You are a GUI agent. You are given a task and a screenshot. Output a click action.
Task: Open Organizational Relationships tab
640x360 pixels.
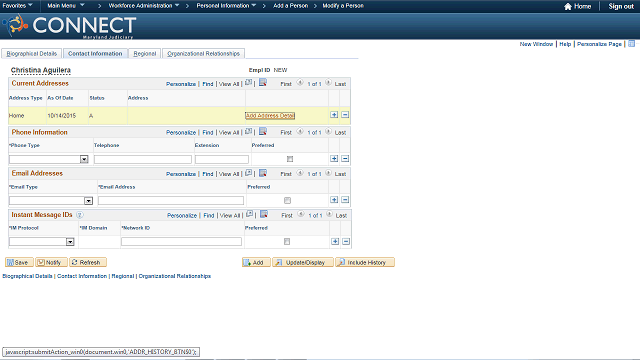tap(203, 53)
